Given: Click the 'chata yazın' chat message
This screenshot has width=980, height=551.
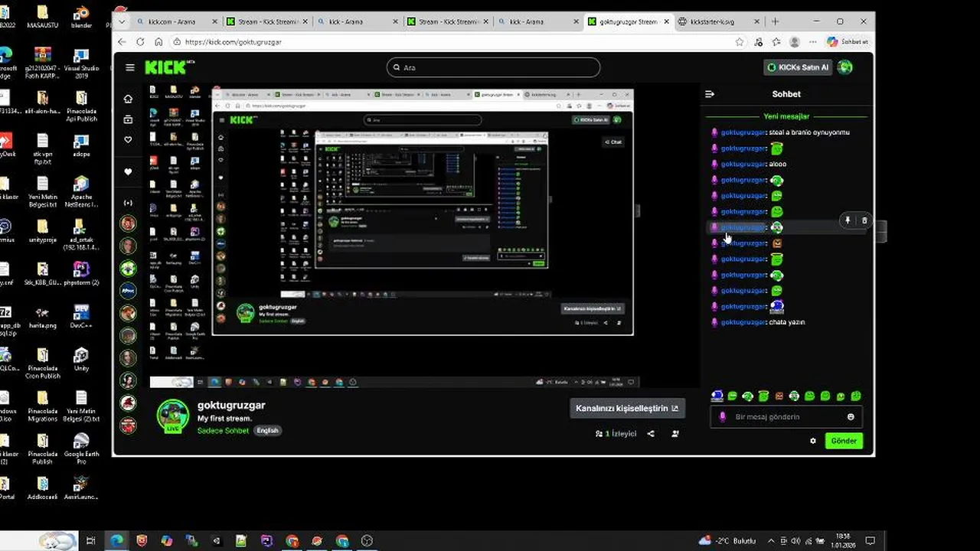Looking at the screenshot, I should [x=786, y=322].
